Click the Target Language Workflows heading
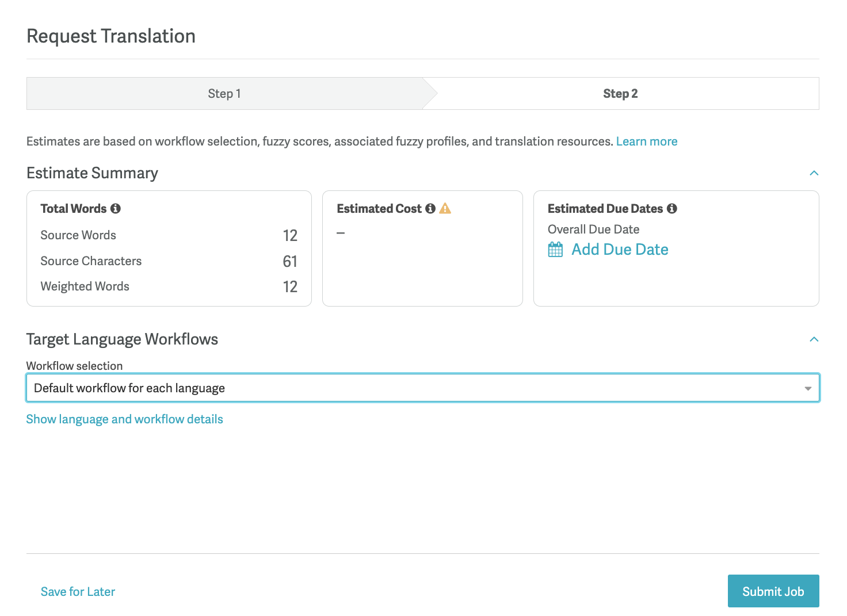The image size is (847, 616). (122, 339)
